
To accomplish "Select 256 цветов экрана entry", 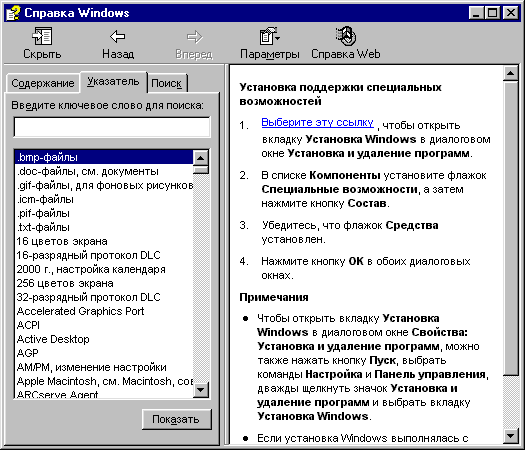I will tap(104, 283).
